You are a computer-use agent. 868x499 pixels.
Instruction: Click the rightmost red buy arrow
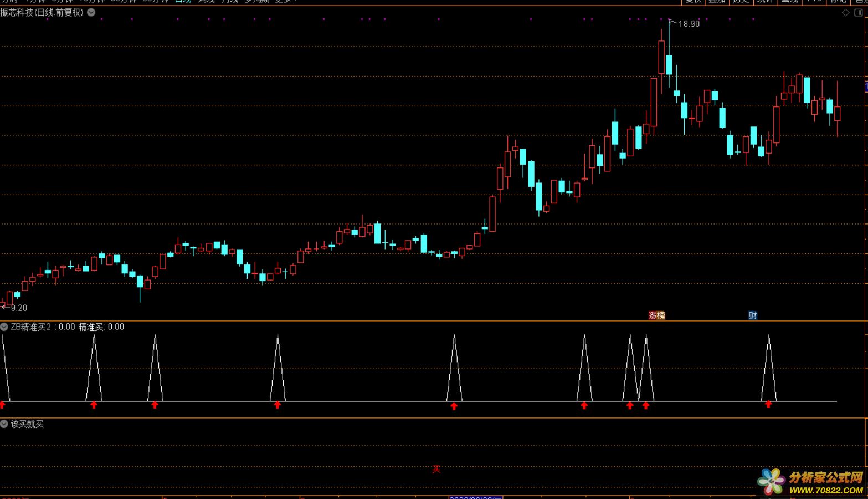[768, 405]
